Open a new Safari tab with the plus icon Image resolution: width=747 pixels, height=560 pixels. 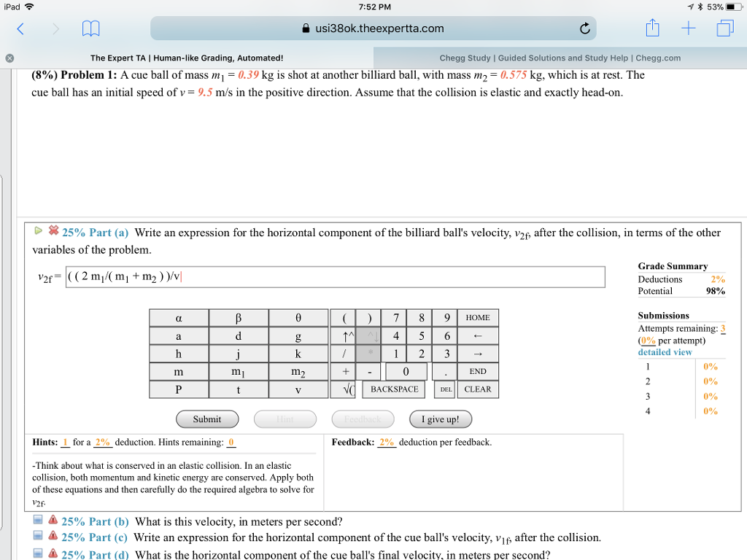689,28
